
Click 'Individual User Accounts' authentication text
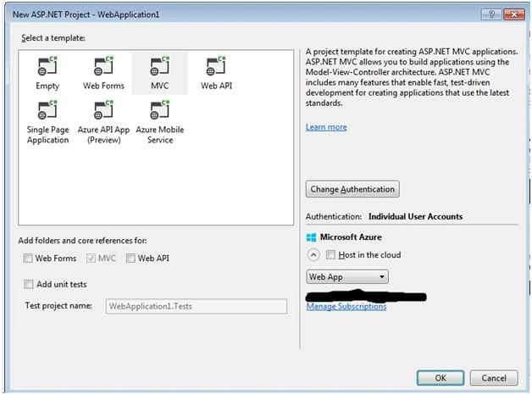point(415,216)
